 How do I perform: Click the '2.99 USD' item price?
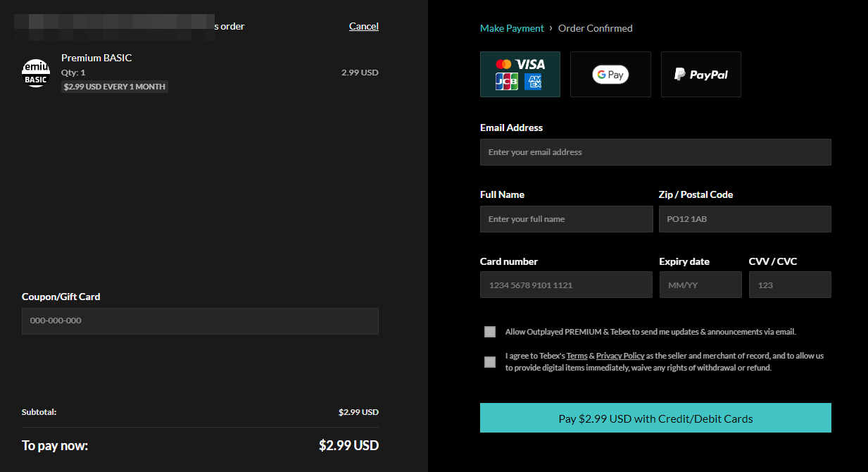[360, 73]
